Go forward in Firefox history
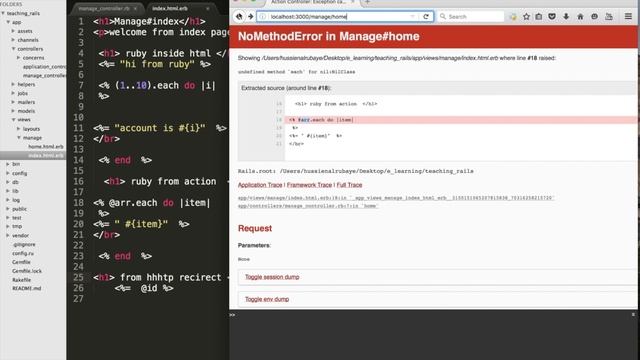Image resolution: width=640 pixels, height=360 pixels. 251,17
